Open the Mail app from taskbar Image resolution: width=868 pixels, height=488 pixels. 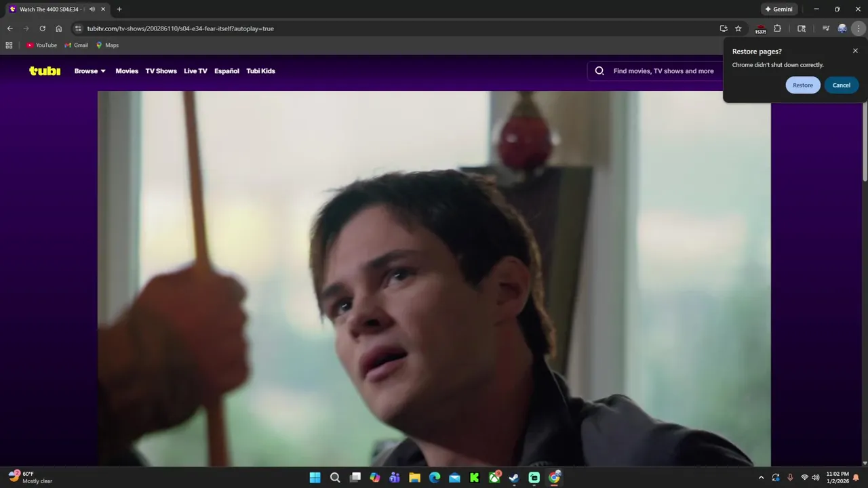point(454,478)
